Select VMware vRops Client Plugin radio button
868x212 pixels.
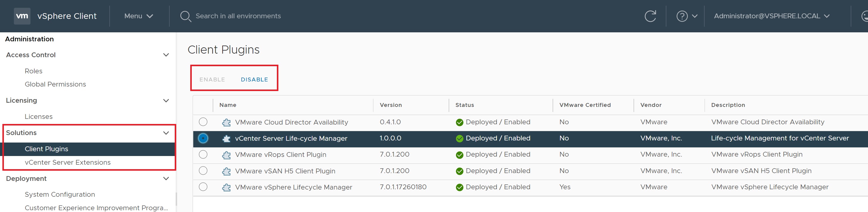(203, 155)
